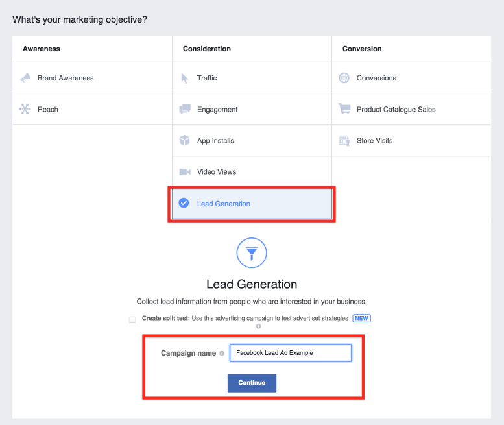This screenshot has height=425, width=504.
Task: Click the info icon below split test text
Action: (258, 326)
